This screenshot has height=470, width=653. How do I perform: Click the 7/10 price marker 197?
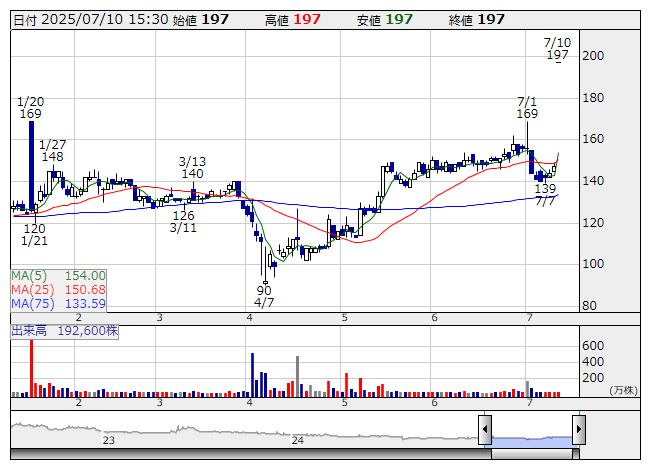(x=558, y=55)
